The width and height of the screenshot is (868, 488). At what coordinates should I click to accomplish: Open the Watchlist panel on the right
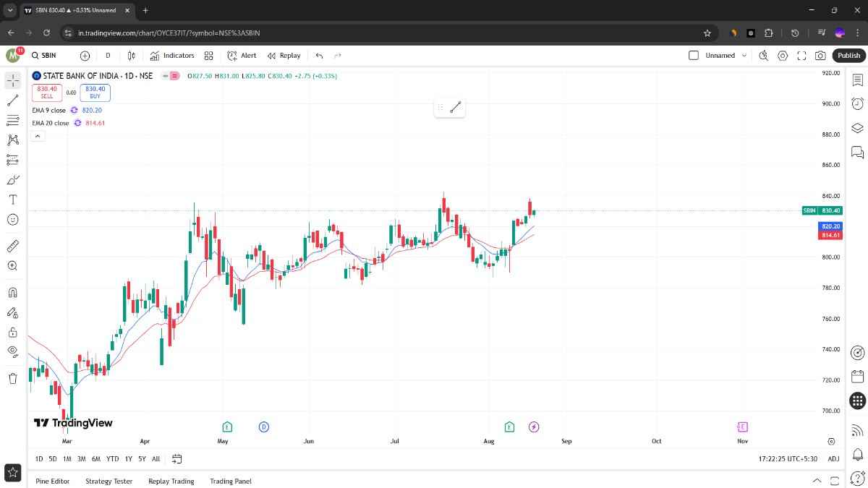[857, 80]
